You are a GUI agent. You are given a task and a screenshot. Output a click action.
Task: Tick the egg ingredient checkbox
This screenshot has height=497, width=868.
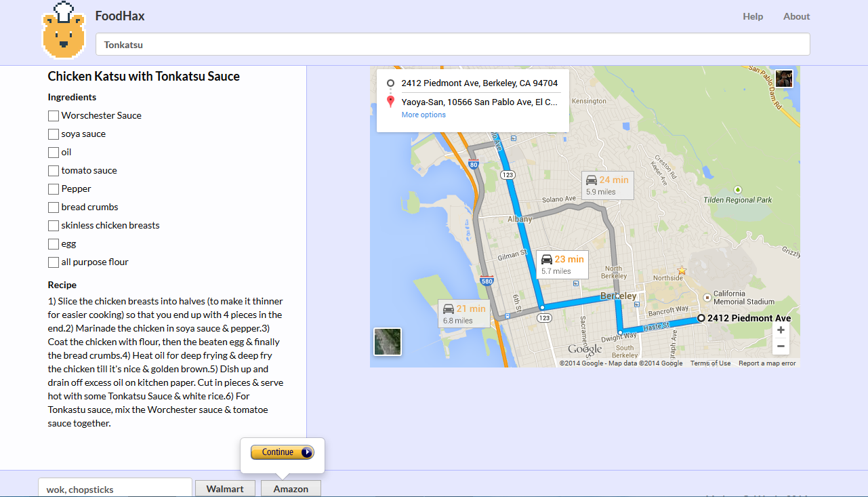pos(54,244)
